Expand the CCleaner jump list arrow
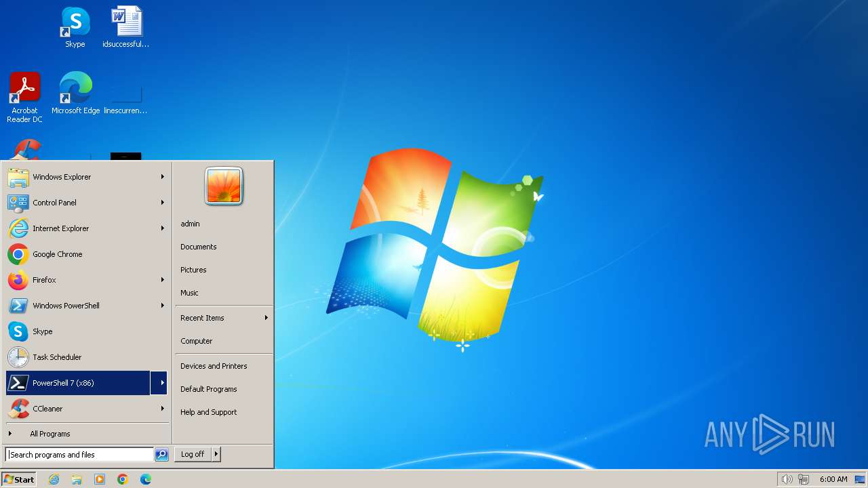868x488 pixels. click(162, 409)
